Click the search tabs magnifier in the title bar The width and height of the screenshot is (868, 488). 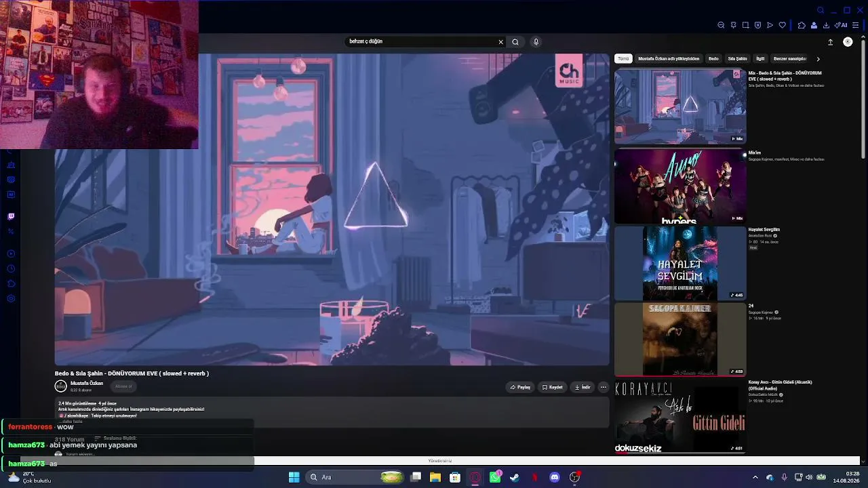pos(821,10)
